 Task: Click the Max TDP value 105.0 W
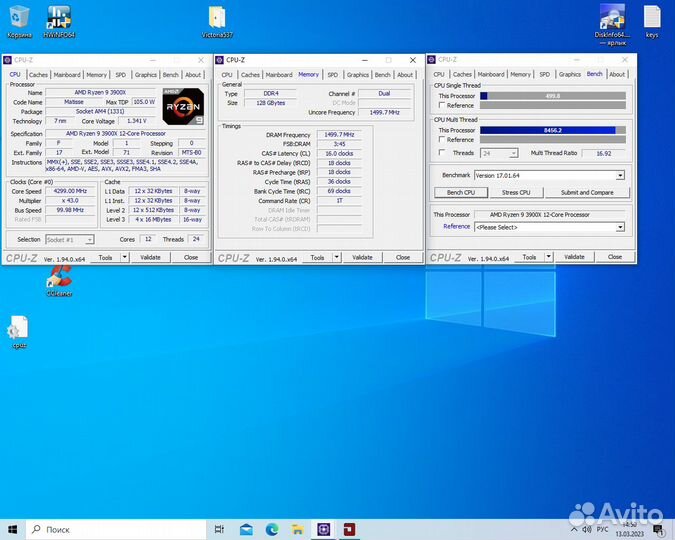pos(144,102)
